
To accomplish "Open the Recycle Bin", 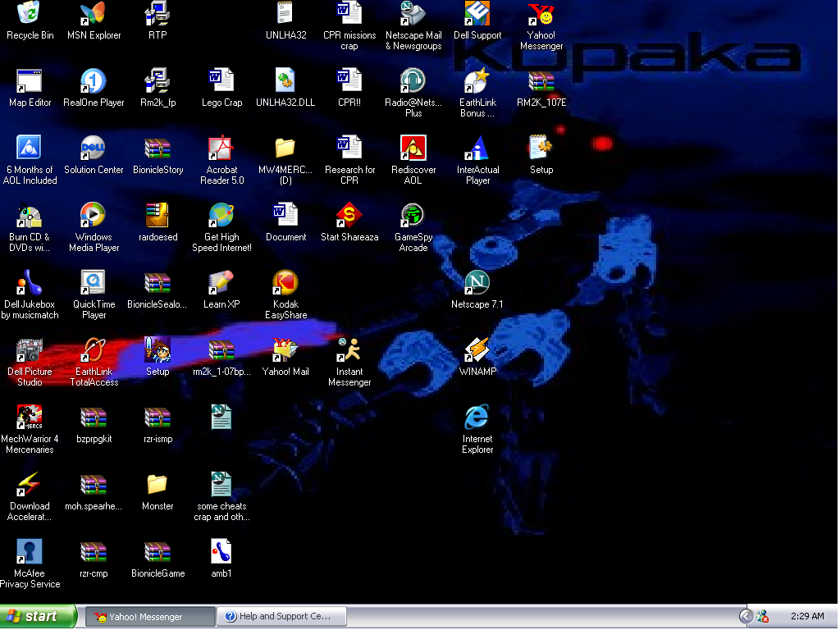I will pos(30,15).
